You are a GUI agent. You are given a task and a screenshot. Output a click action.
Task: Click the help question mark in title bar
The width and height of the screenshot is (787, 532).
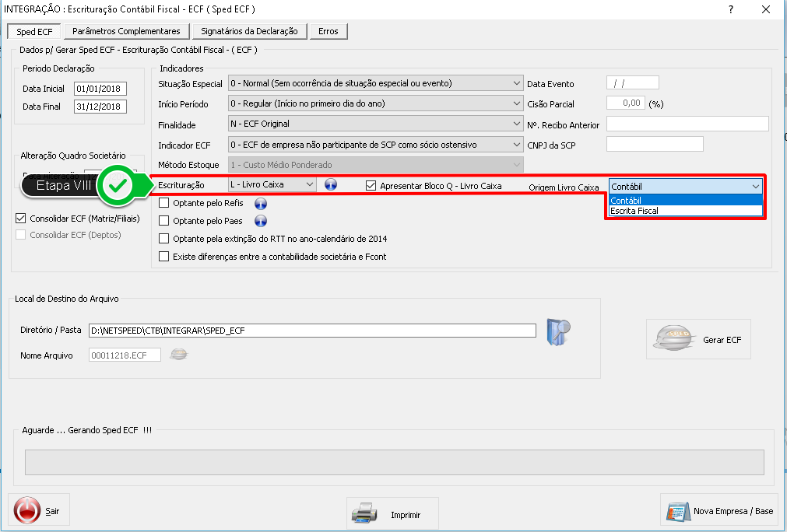[730, 9]
